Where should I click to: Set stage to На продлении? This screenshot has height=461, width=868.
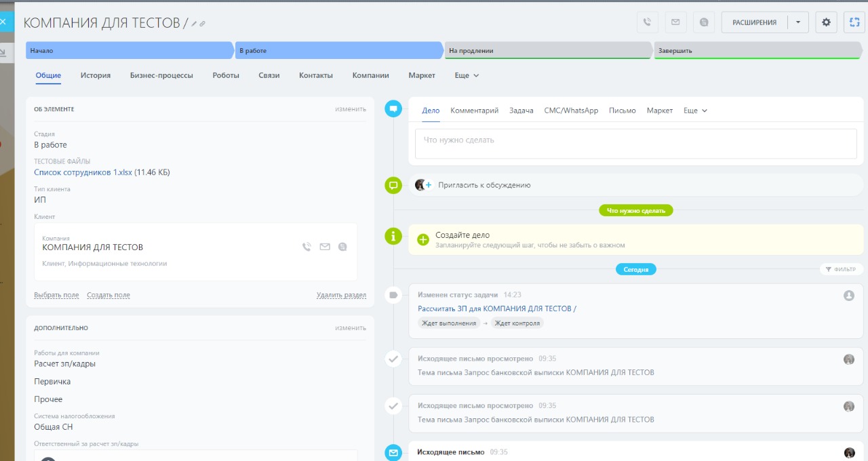coord(547,50)
